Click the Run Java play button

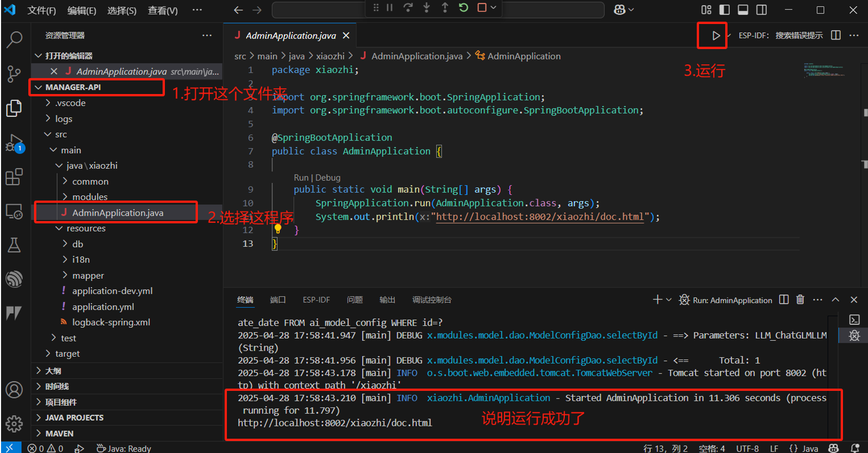point(716,36)
